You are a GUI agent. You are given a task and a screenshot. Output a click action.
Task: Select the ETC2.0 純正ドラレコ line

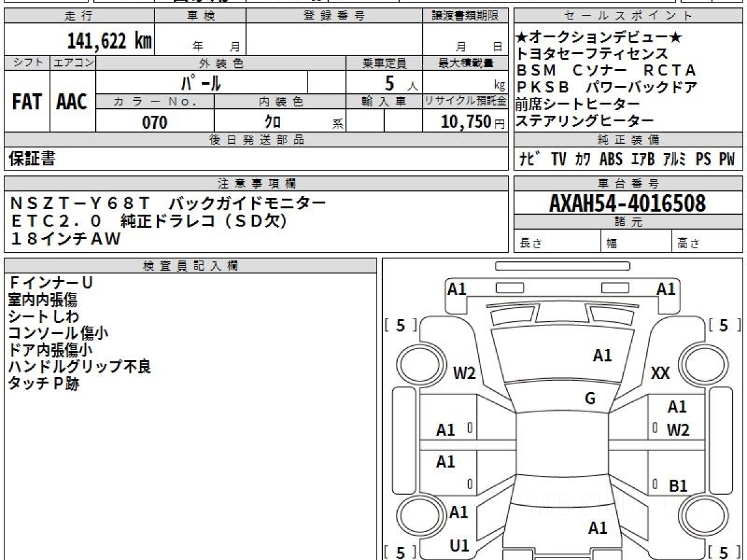[x=149, y=220]
